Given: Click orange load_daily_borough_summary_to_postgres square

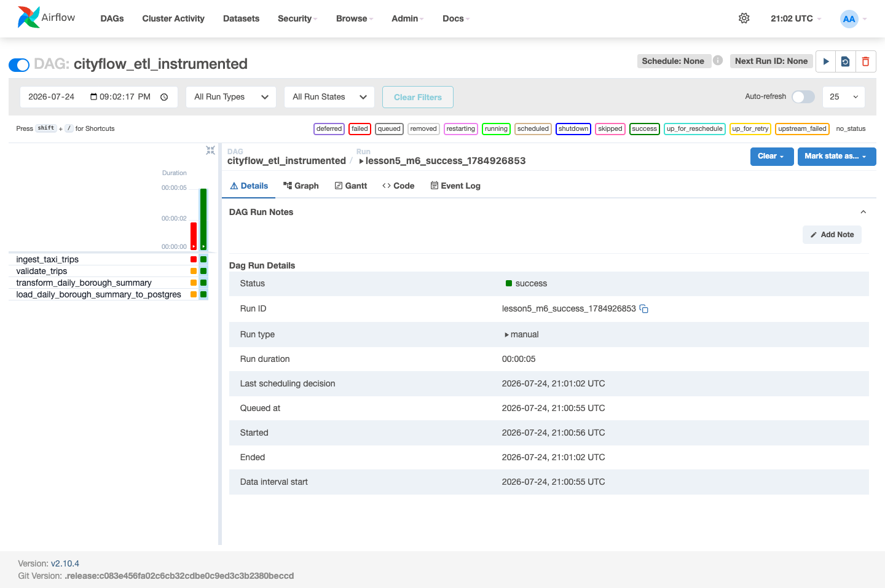Looking at the screenshot, I should coord(194,294).
